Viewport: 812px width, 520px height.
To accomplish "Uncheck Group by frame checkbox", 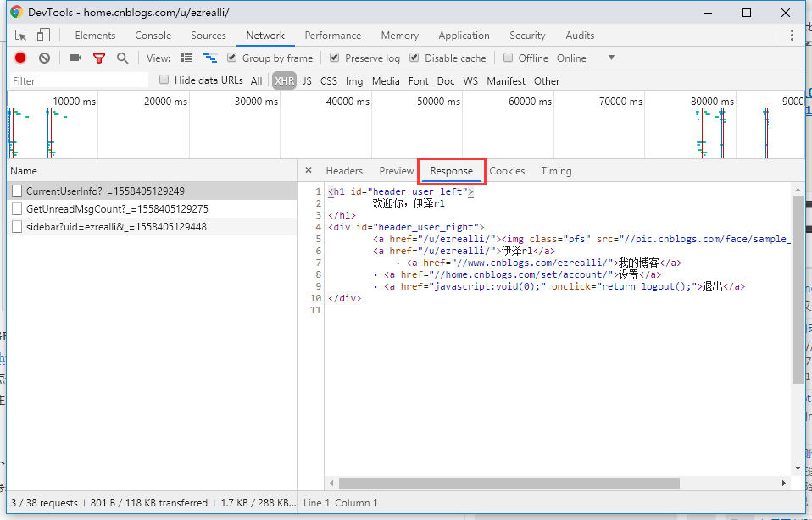I will (x=232, y=58).
